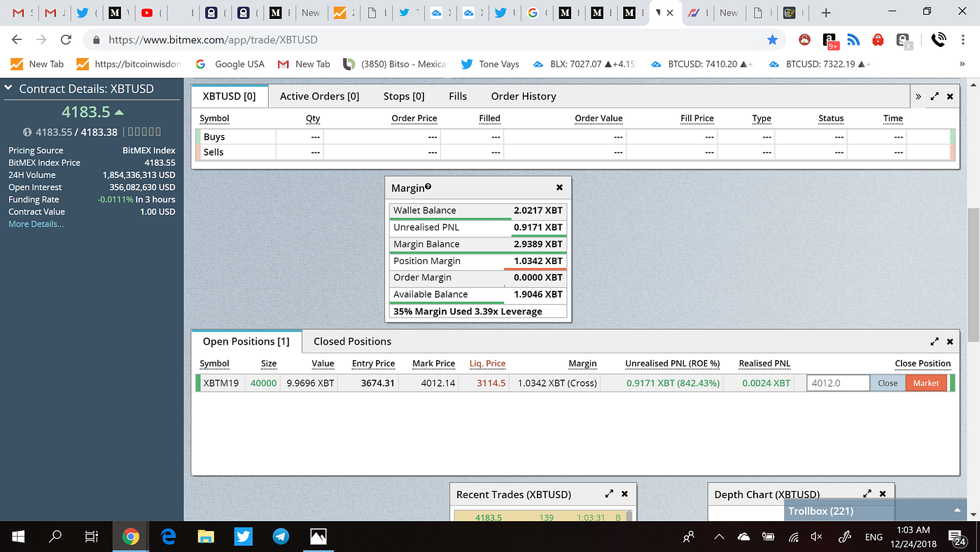Expand the Recent Trades (XBTUSD) widget
Viewport: 980px width, 552px height.
[x=609, y=494]
